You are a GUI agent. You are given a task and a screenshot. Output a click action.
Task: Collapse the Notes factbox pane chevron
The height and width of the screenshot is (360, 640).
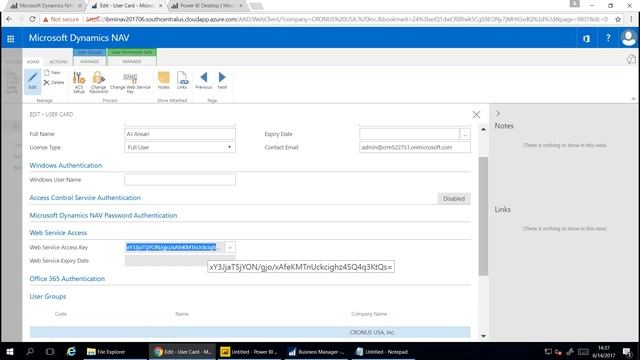(x=498, y=113)
